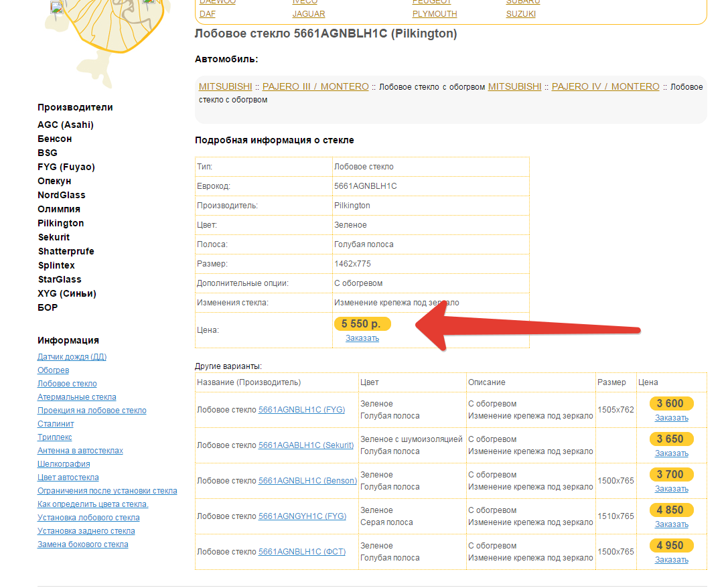Go to the PLYMOUTH brand page

point(435,13)
